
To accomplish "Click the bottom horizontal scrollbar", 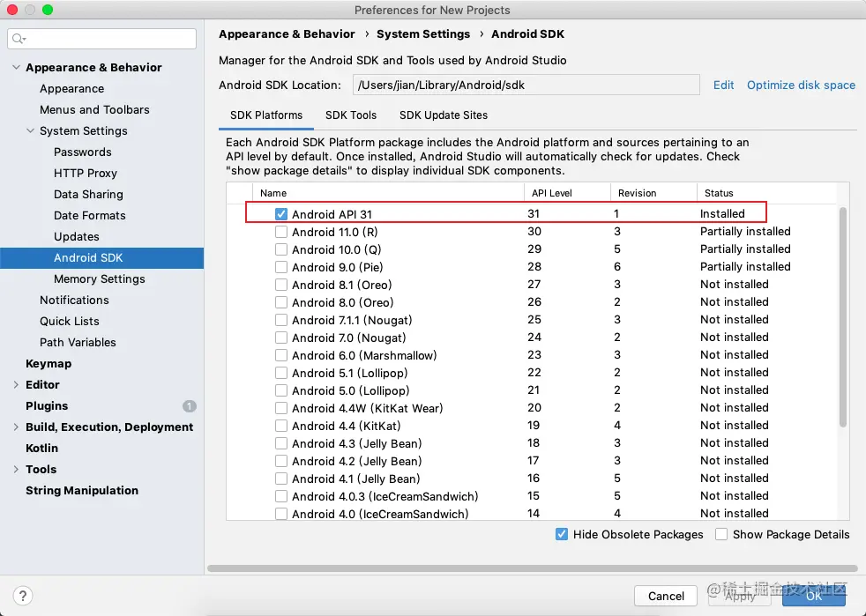I will coord(533,568).
